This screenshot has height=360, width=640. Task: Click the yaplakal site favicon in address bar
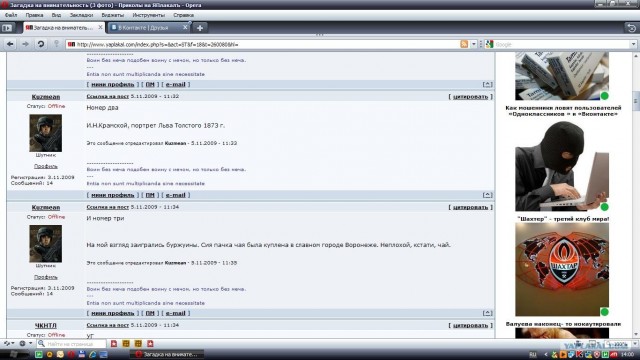tap(71, 44)
